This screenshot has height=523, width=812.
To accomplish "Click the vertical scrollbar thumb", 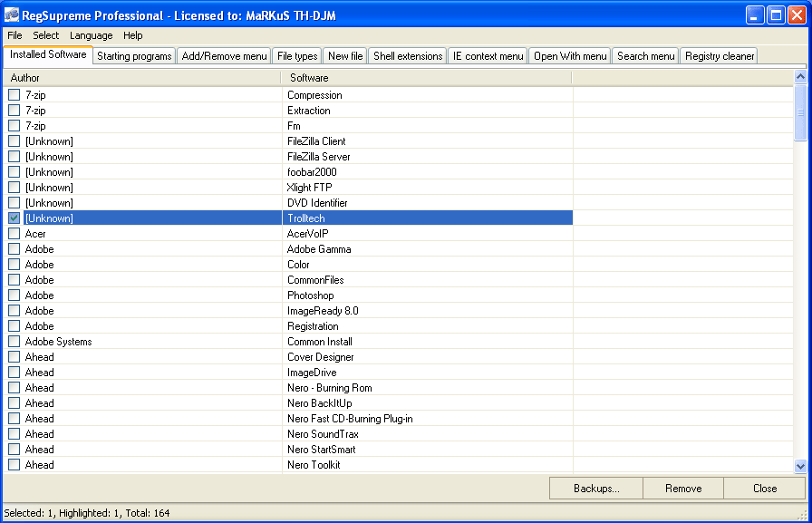I will (800, 112).
